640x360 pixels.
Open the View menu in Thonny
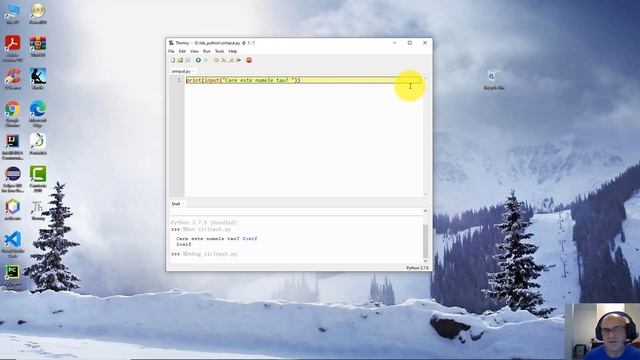coord(194,51)
